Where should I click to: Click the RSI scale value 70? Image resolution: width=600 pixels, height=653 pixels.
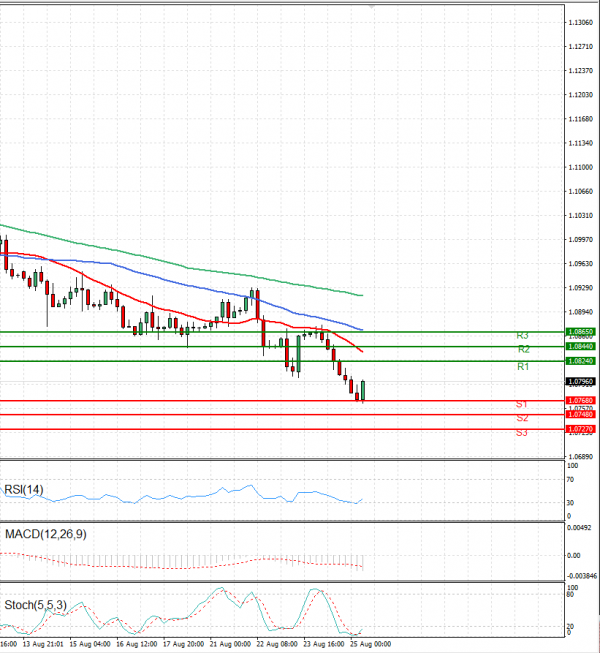(x=570, y=480)
